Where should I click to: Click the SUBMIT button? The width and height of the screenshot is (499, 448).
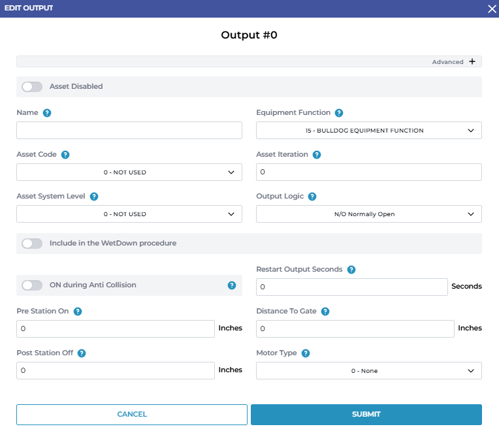366,415
